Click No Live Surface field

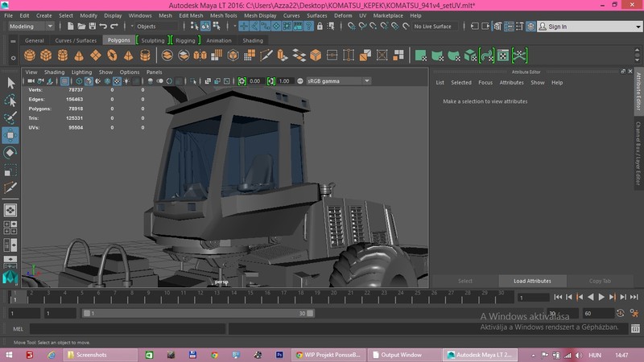[x=436, y=27]
